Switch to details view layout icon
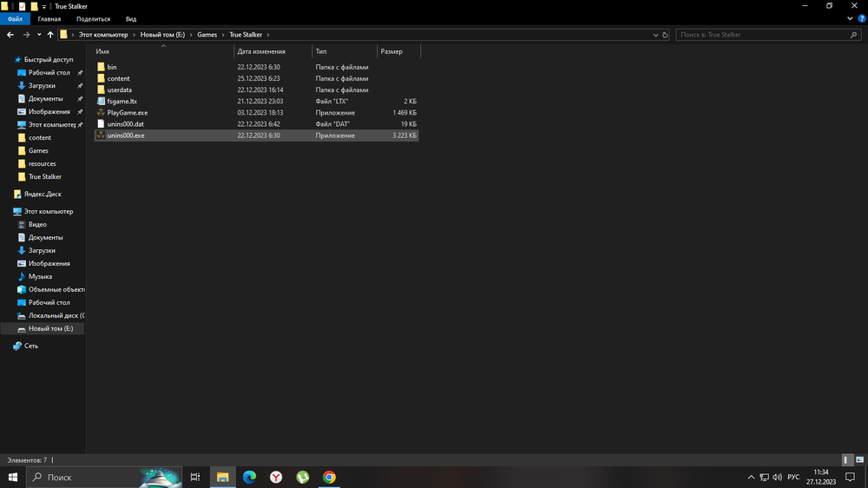The image size is (868, 488). pos(846,459)
